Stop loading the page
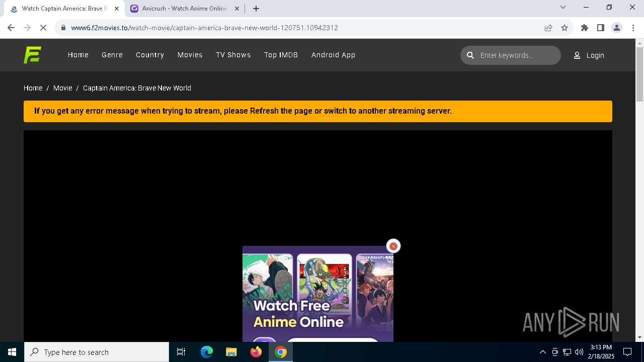 43,28
